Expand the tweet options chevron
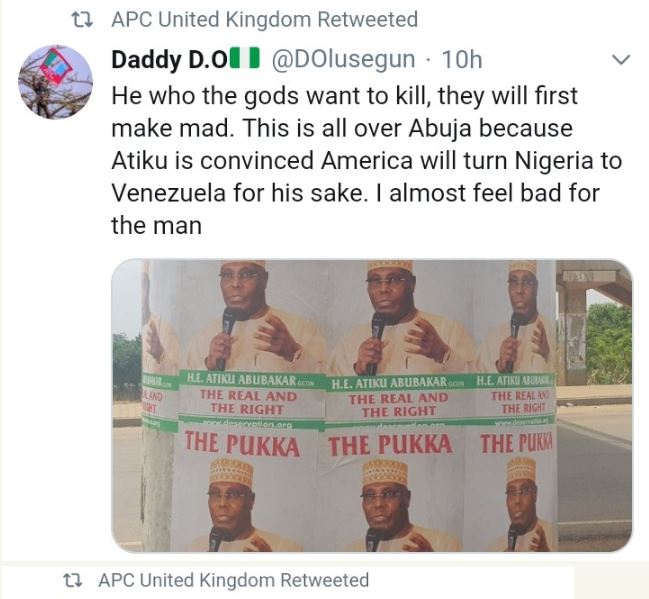649x599 pixels. pyautogui.click(x=620, y=60)
